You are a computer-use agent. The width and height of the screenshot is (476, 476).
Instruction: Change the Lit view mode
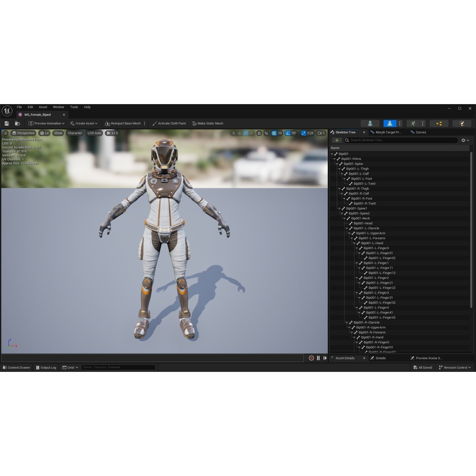click(44, 133)
